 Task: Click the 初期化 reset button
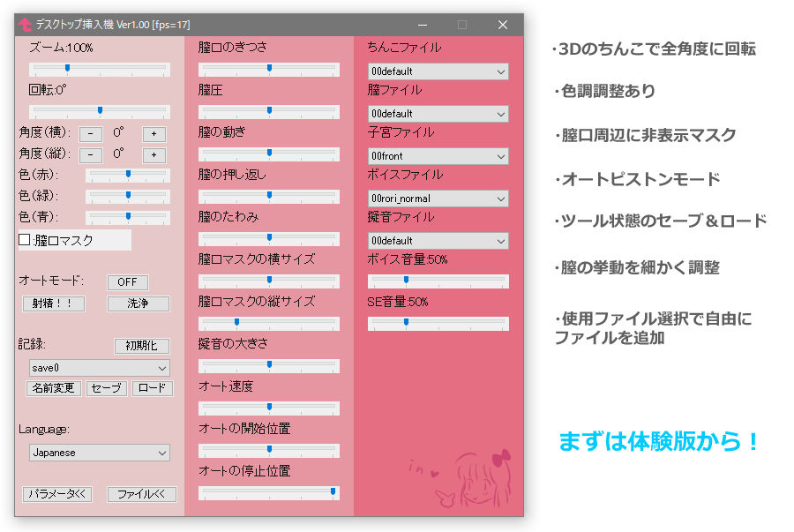(x=141, y=346)
